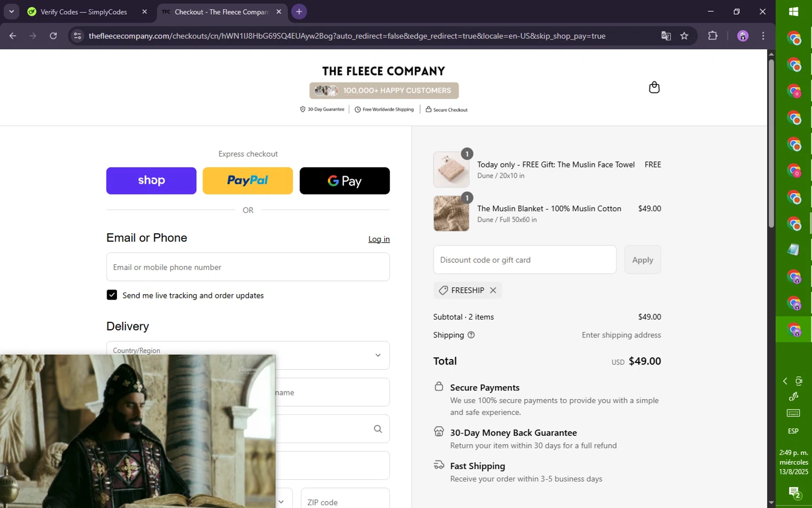This screenshot has height=508, width=812.
Task: Bookmark this page with the star icon
Action: coord(684,36)
